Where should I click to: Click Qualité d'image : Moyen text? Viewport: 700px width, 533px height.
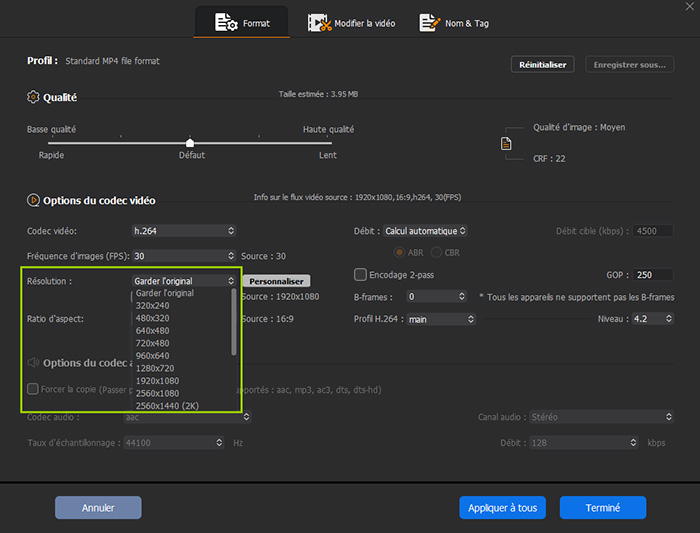[x=579, y=127]
